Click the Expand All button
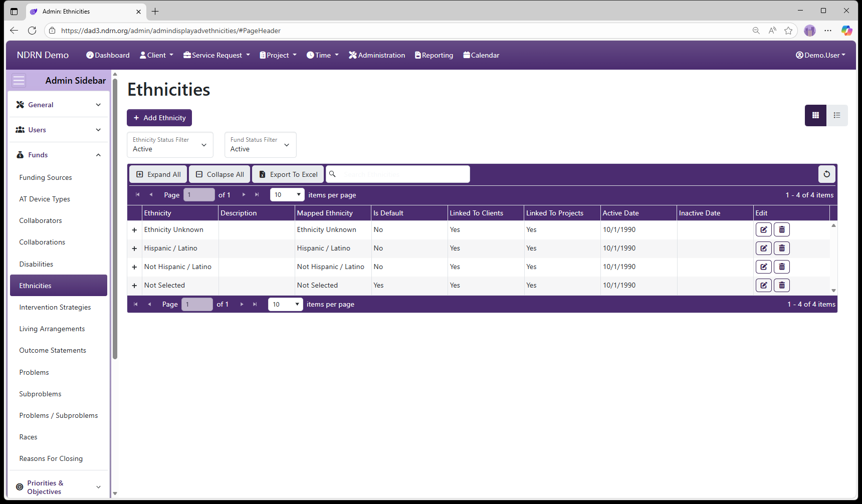Viewport: 862px width, 504px height. point(158,174)
